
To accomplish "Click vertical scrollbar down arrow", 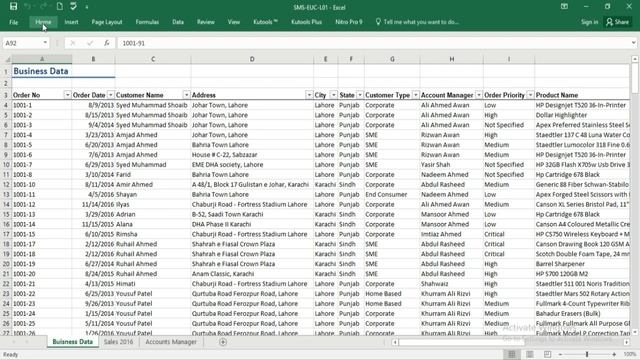I will (635, 332).
